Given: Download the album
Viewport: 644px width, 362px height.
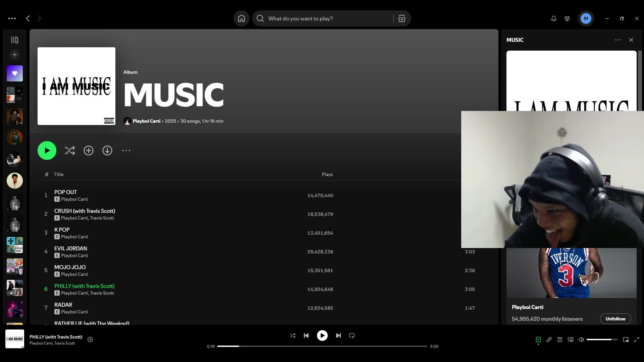Looking at the screenshot, I should tap(107, 150).
